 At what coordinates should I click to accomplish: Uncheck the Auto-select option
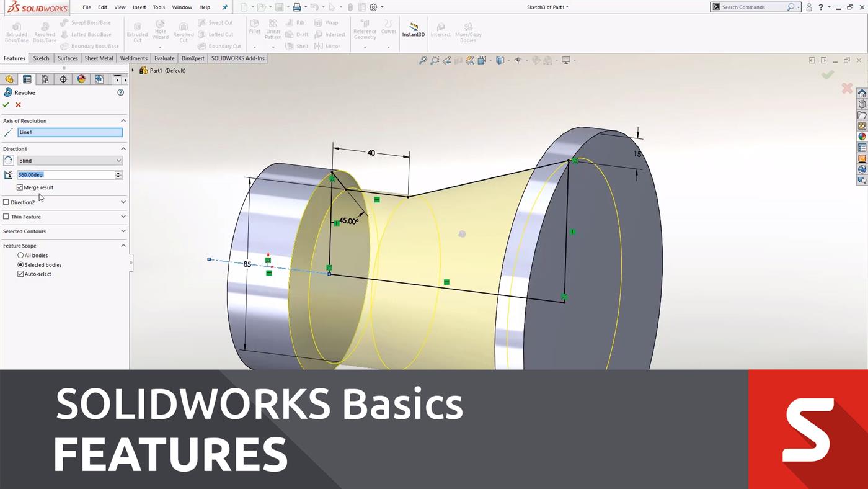pos(20,274)
